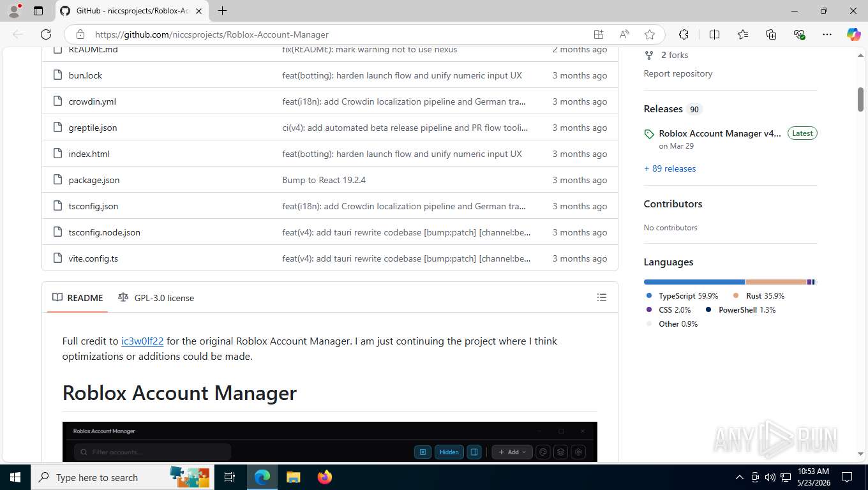The height and width of the screenshot is (490, 868).
Task: Open '+ 89 releases' link
Action: tap(670, 168)
